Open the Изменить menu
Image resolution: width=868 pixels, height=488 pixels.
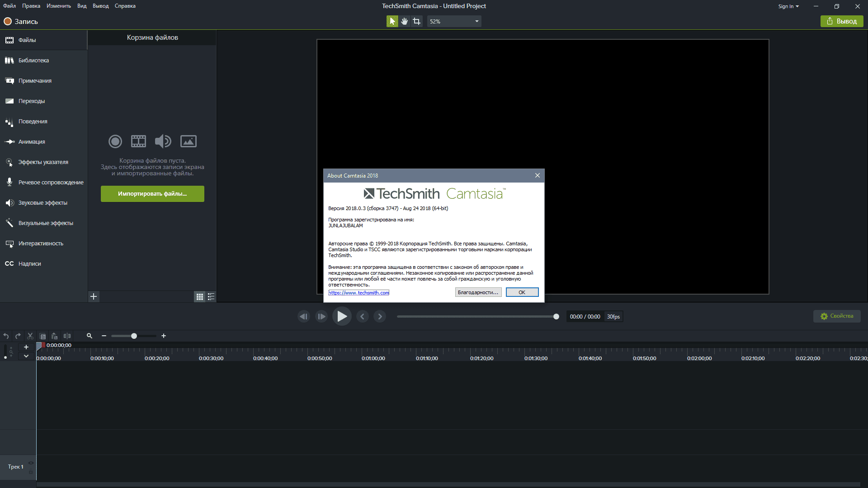(x=59, y=6)
